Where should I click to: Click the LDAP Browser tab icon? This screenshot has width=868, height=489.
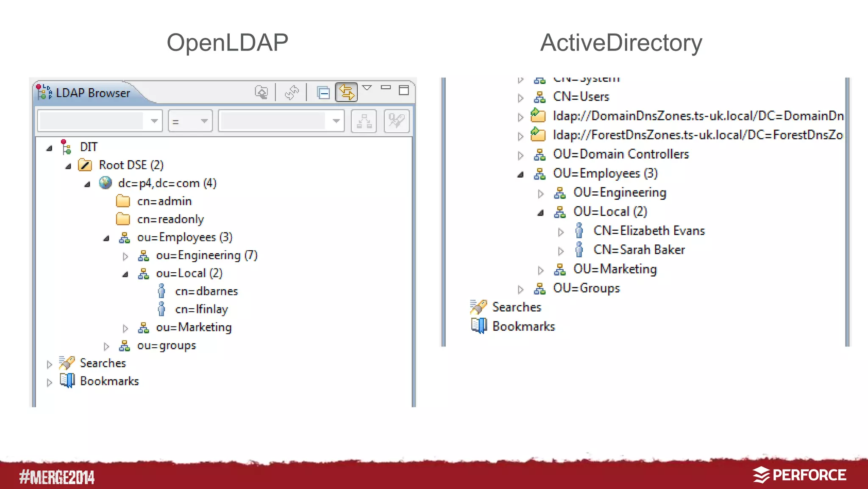[44, 92]
